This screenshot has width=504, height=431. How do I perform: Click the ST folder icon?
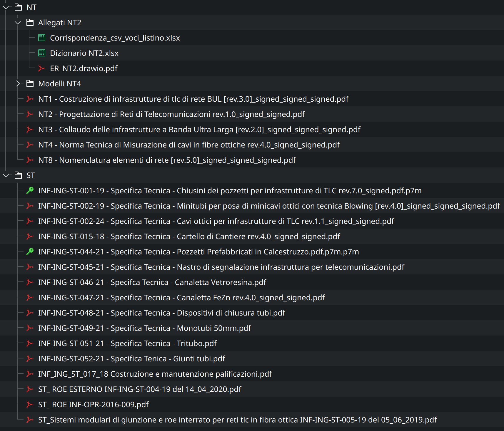[18, 175]
